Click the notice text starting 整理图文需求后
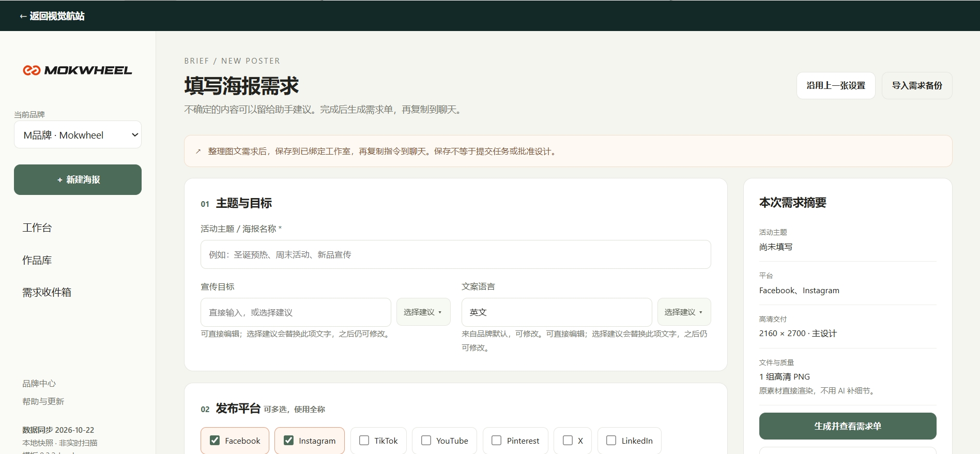The image size is (980, 454). [384, 152]
